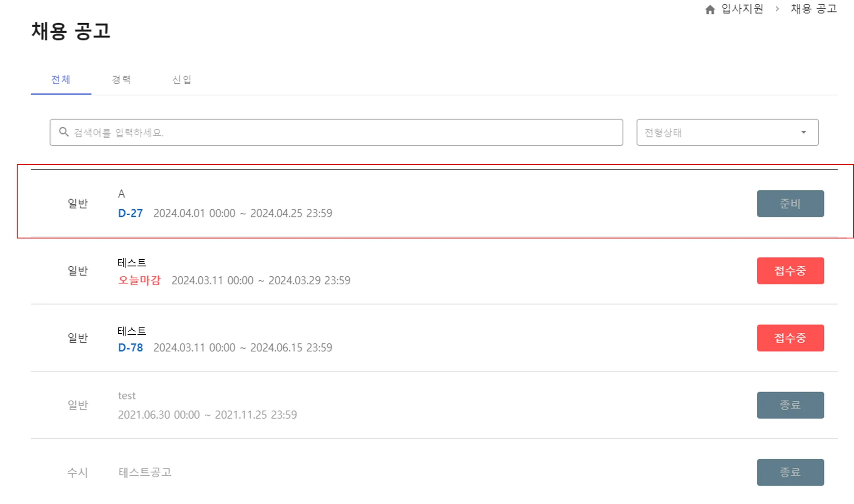Click the 준비 status button
Screen dimensions: 854x504
coord(790,204)
